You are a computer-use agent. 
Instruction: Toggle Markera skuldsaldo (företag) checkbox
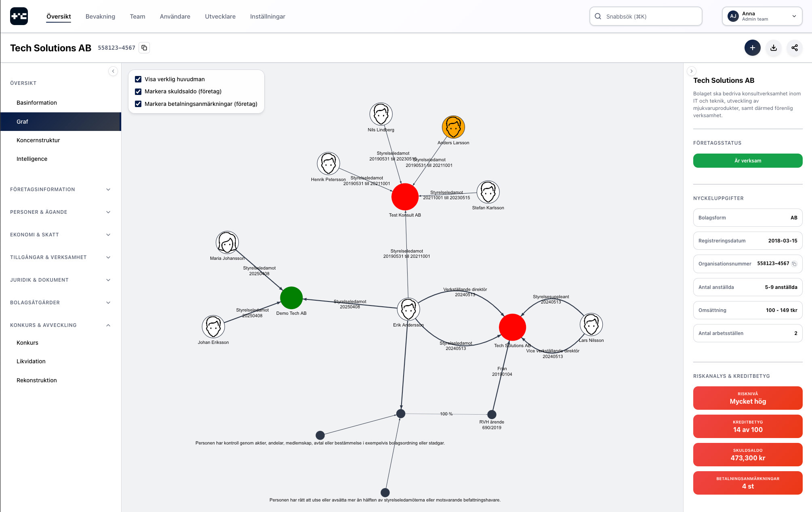coord(138,91)
